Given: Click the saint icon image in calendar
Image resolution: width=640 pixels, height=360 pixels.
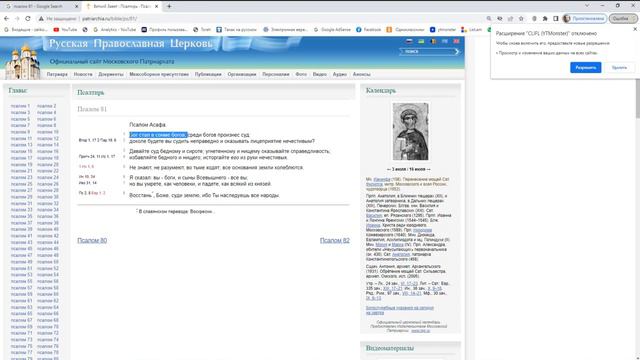Looking at the screenshot, I should 411,131.
